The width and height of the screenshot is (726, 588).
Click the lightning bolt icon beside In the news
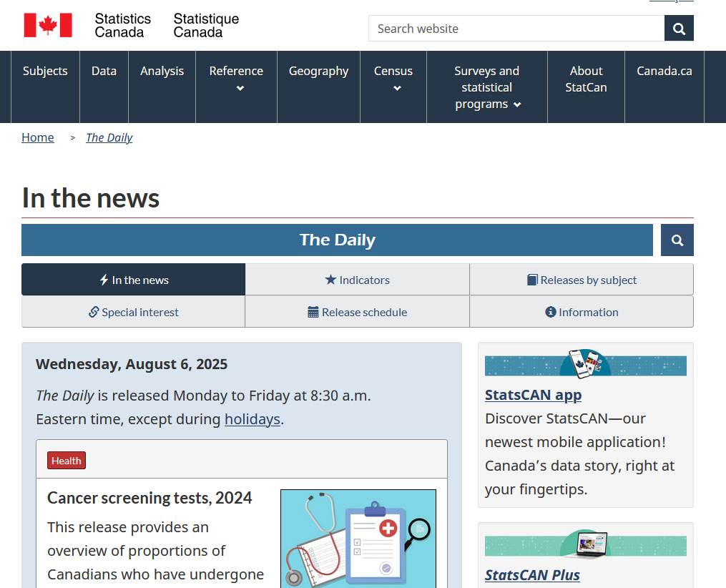104,280
